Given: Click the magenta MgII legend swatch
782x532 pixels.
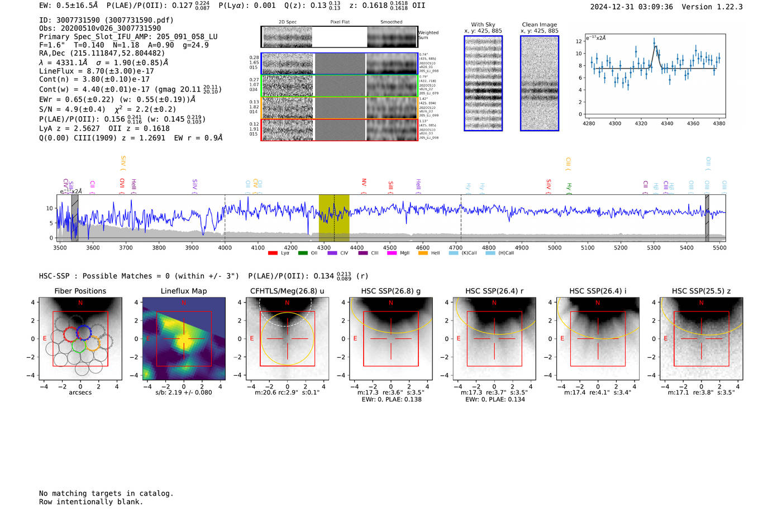Looking at the screenshot, I should [392, 253].
